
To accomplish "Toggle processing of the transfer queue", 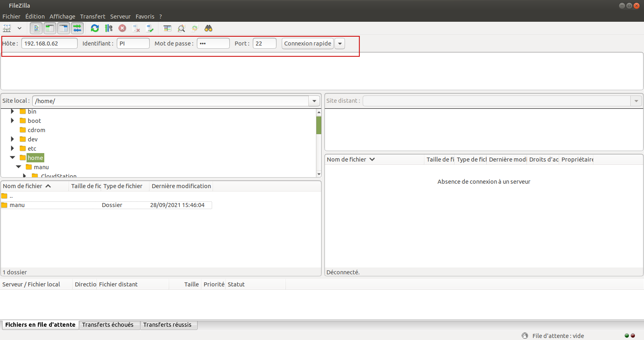I will [x=109, y=28].
